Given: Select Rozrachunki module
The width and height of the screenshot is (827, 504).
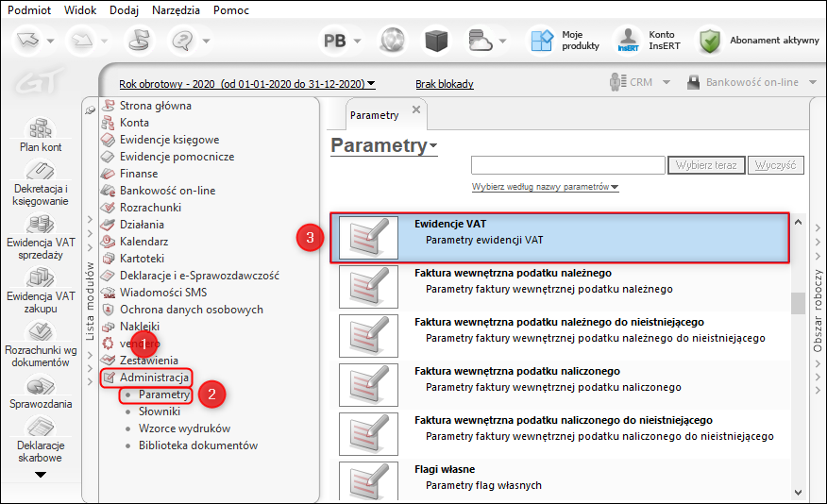Looking at the screenshot, I should pos(150,208).
